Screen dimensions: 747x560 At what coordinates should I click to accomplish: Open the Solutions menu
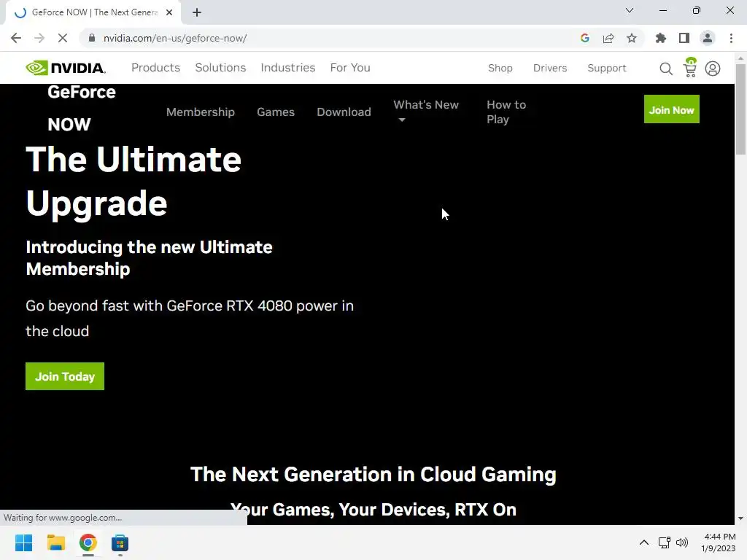(220, 68)
